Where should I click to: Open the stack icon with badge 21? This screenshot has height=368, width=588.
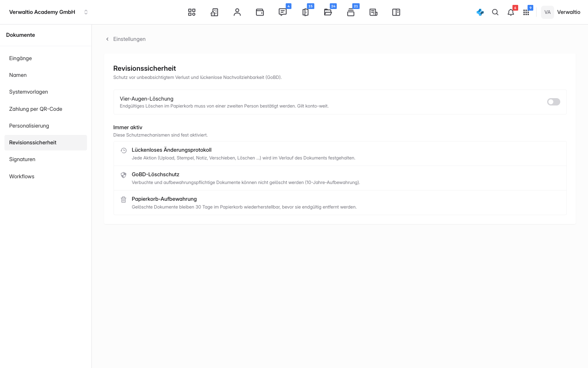[351, 12]
